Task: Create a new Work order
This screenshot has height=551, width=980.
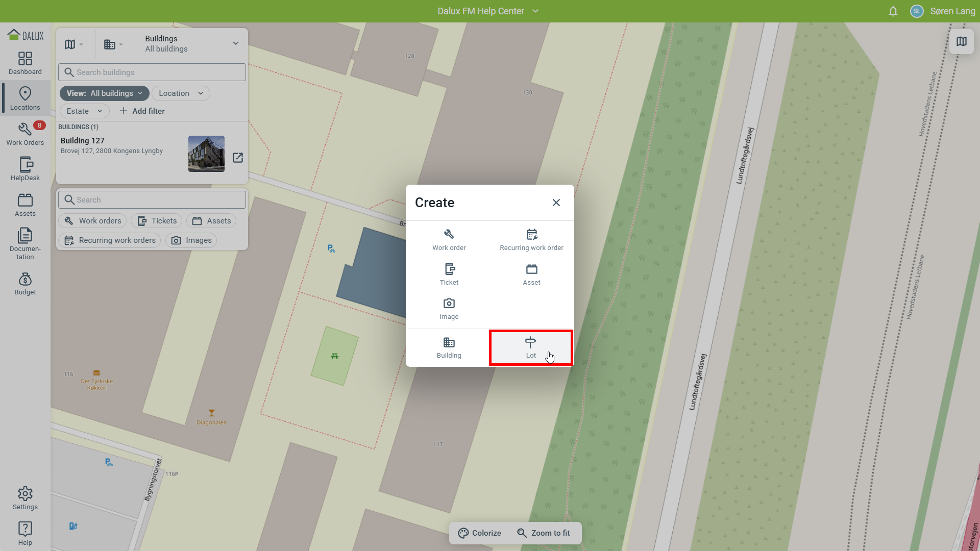Action: [449, 239]
